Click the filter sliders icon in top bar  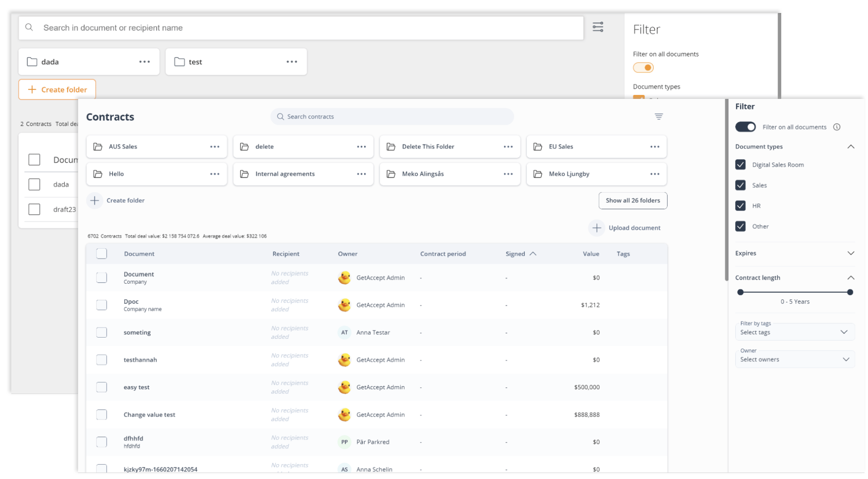(x=598, y=27)
